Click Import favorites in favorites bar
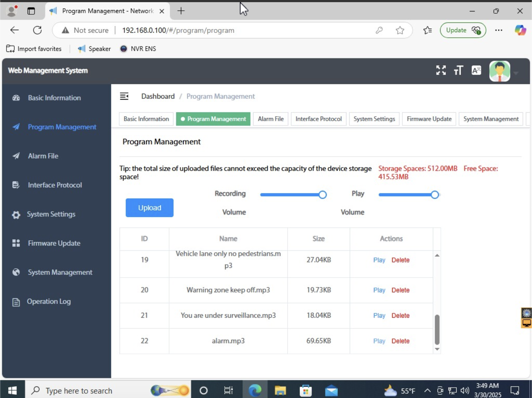 (x=34, y=49)
